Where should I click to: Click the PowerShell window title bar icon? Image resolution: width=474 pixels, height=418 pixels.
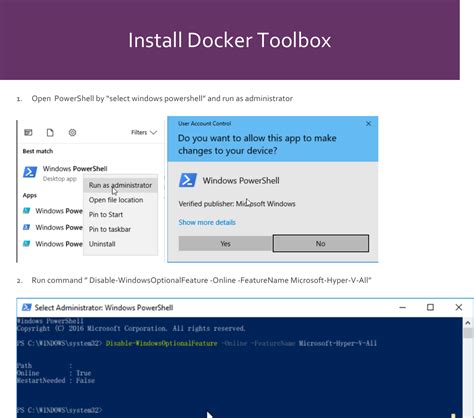coord(27,307)
